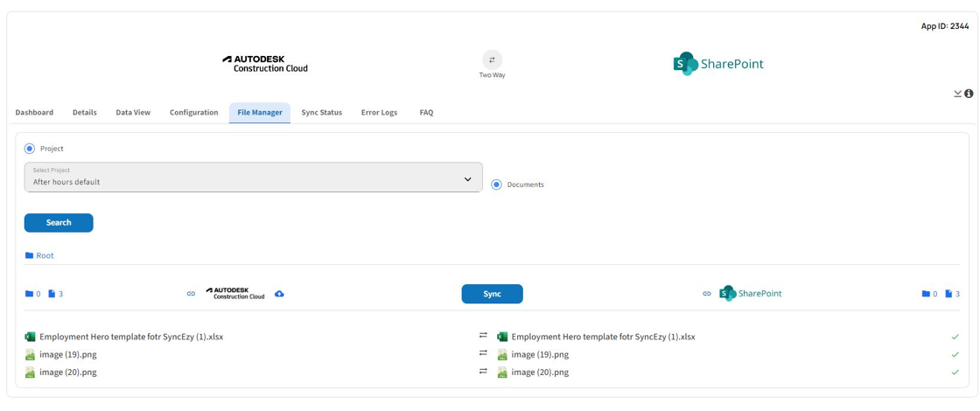Open the Root breadcrumb link
Image resolution: width=980 pixels, height=411 pixels.
(x=45, y=255)
